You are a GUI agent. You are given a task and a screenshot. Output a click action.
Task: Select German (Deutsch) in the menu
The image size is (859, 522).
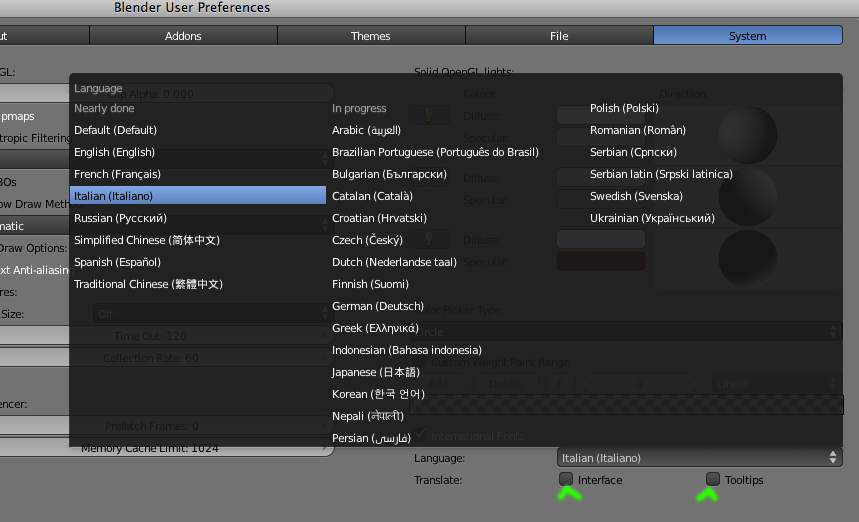click(378, 306)
